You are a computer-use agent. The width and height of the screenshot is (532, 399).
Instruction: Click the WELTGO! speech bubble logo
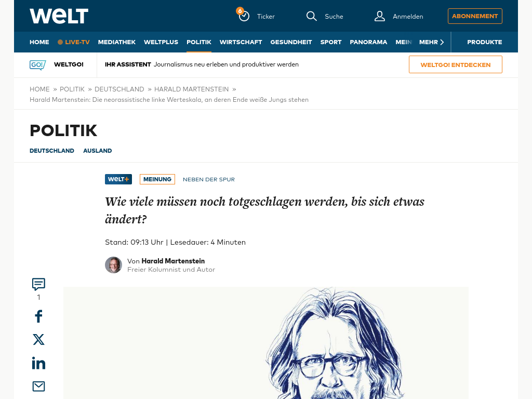pos(37,65)
